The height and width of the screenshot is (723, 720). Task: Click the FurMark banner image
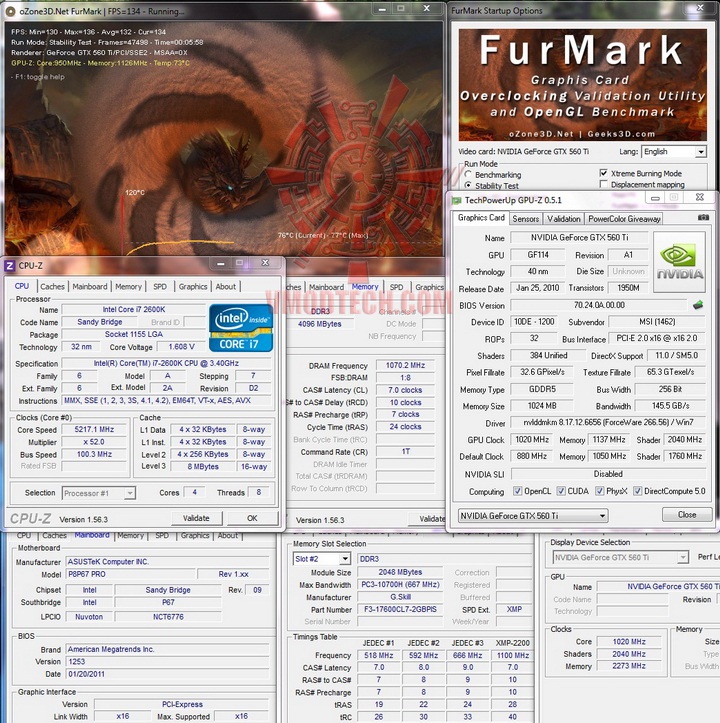coord(583,85)
